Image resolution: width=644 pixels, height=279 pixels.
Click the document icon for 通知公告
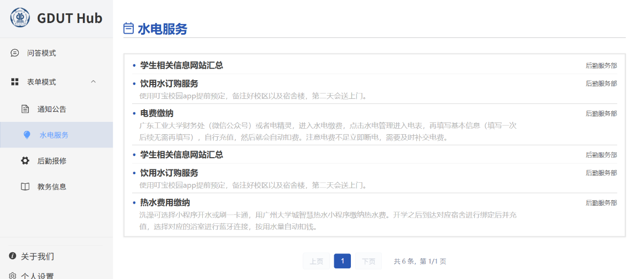(25, 109)
